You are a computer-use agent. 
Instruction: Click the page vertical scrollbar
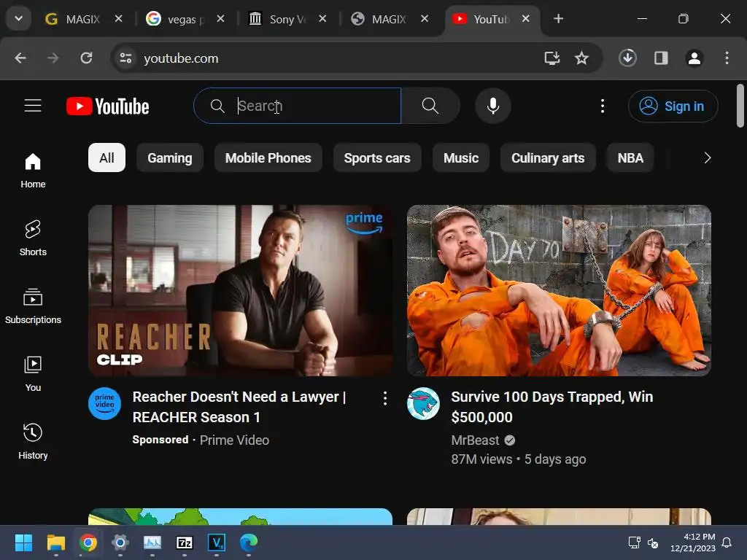(x=740, y=106)
